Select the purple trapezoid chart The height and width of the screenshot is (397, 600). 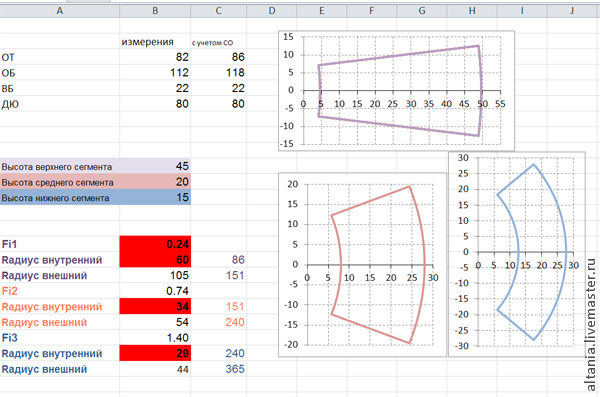(396, 91)
